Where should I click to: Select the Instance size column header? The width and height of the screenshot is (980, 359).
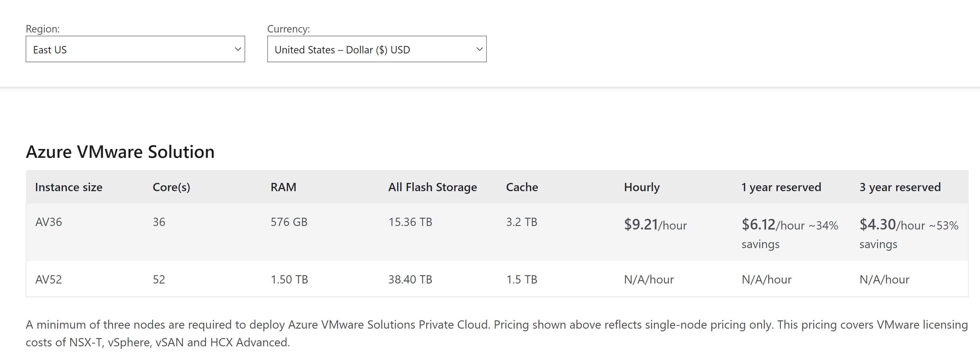click(x=68, y=187)
